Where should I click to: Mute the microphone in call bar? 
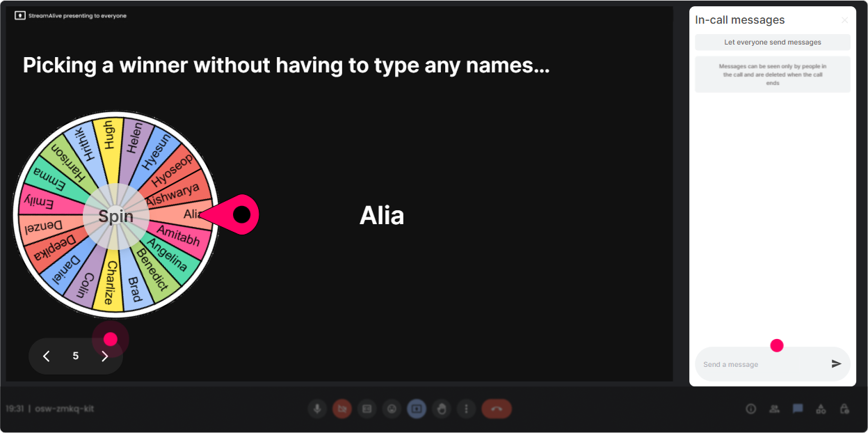pos(317,409)
